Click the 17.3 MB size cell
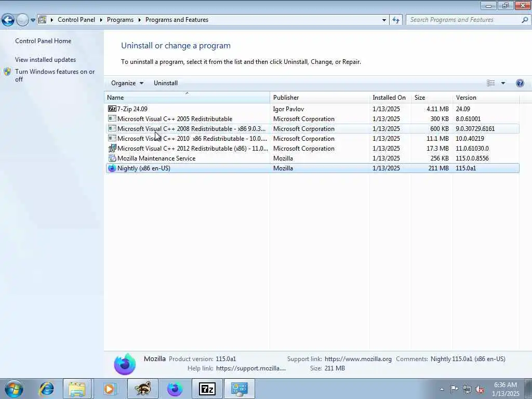 click(437, 148)
